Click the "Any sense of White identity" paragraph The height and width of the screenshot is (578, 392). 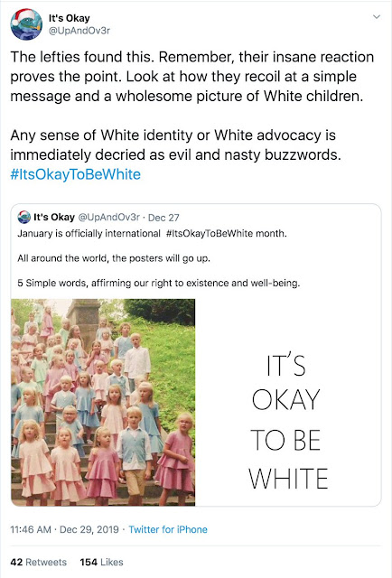click(x=175, y=144)
